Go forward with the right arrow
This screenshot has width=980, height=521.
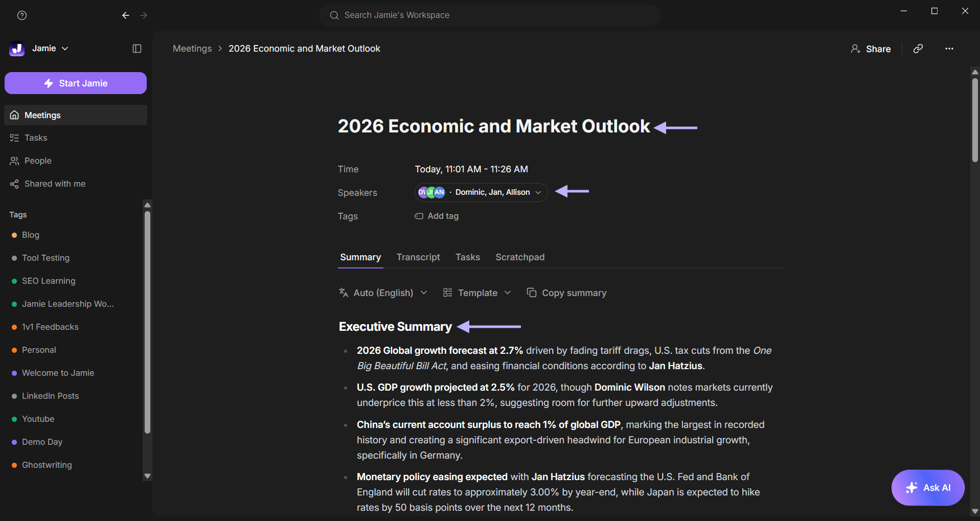click(x=144, y=15)
